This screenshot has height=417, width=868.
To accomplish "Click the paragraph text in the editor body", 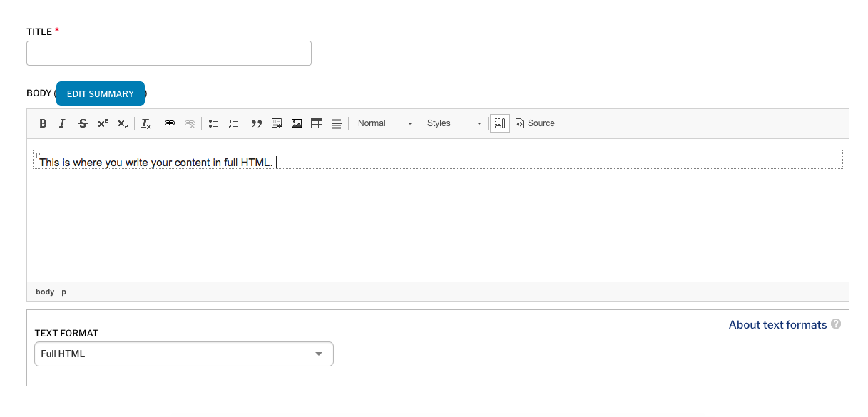I will 156,163.
